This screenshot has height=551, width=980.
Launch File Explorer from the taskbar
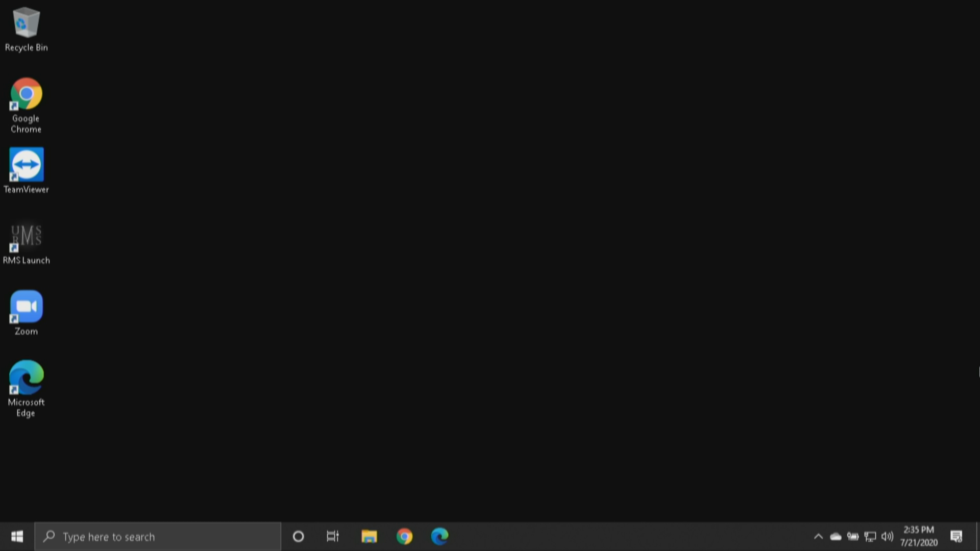pos(369,537)
